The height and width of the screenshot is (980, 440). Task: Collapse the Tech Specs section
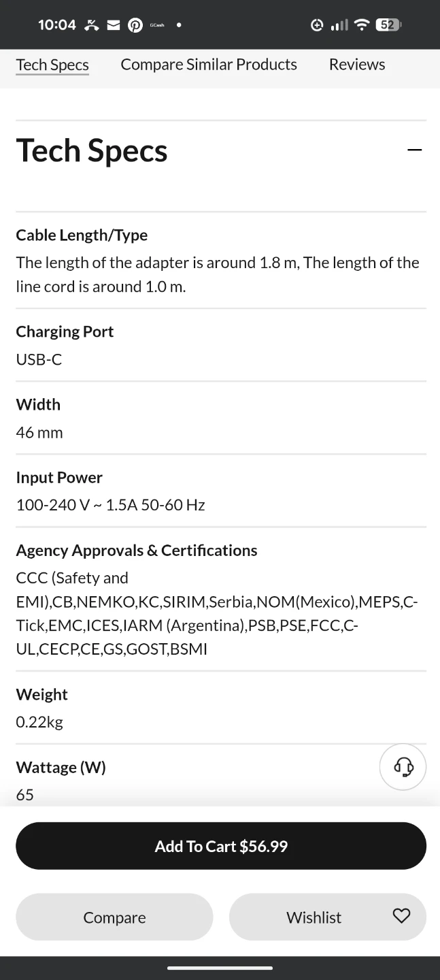(414, 150)
